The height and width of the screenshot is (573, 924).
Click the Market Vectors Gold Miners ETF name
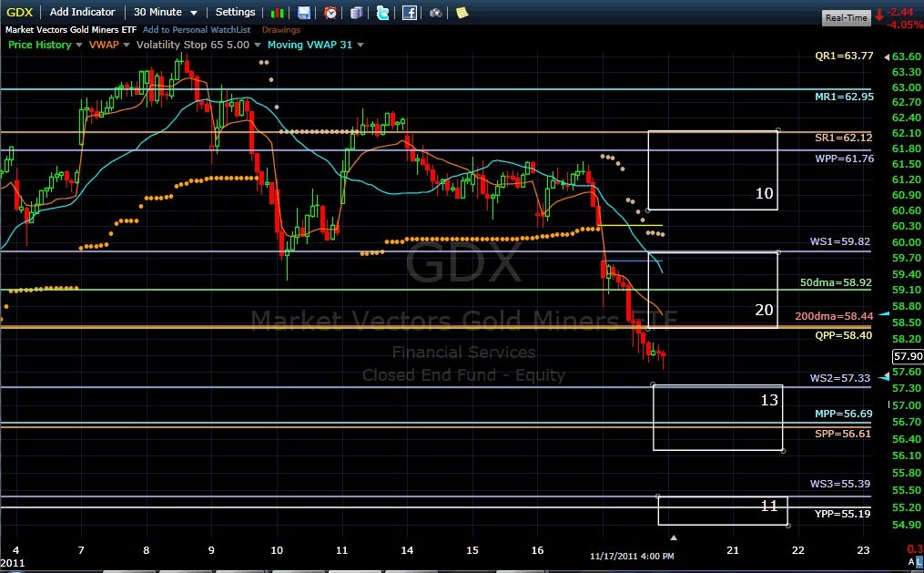tap(71, 29)
